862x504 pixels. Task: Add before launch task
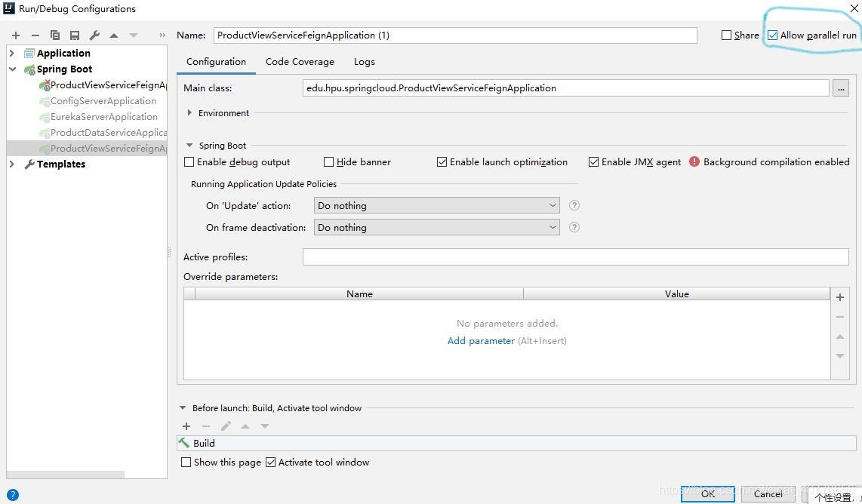[x=186, y=426]
